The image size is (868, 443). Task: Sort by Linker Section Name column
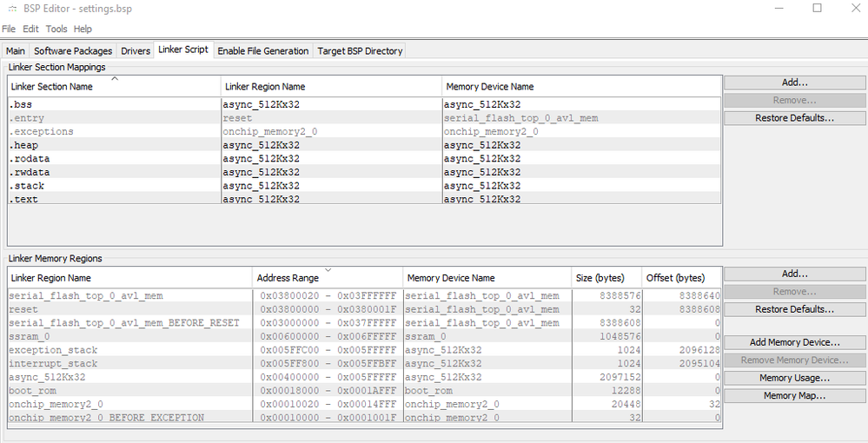pos(113,87)
